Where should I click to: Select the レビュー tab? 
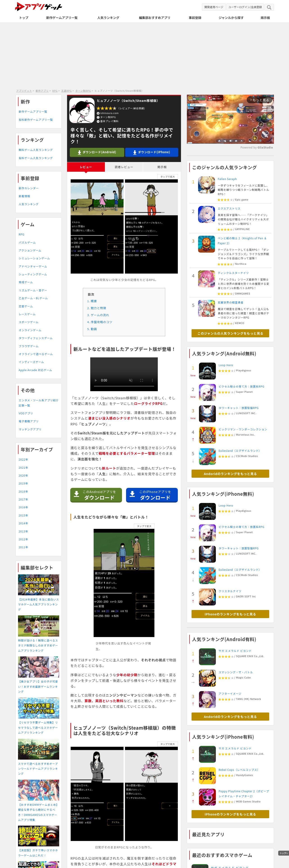pyautogui.click(x=86, y=167)
